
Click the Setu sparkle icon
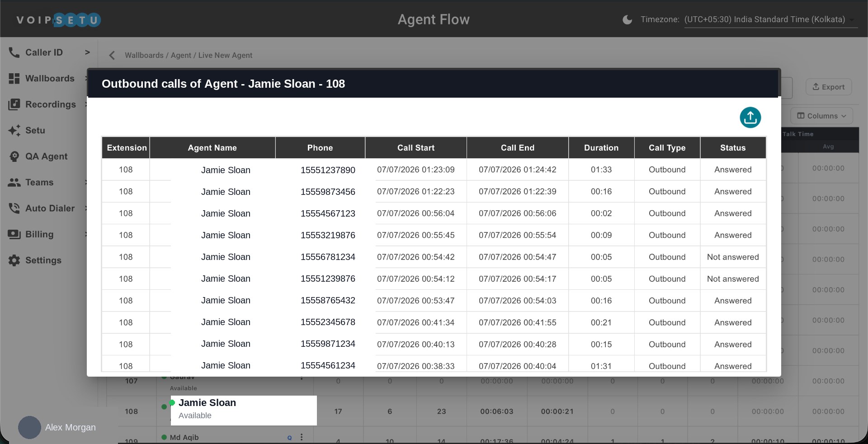coord(14,130)
